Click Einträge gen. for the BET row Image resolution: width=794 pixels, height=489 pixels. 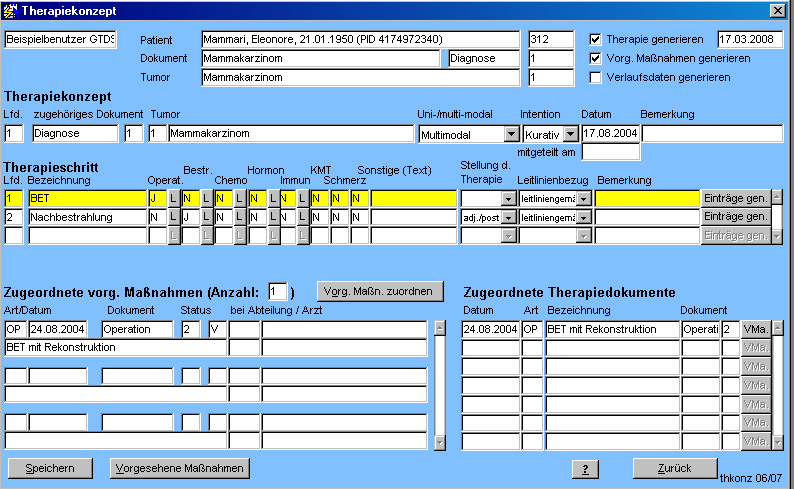(735, 198)
